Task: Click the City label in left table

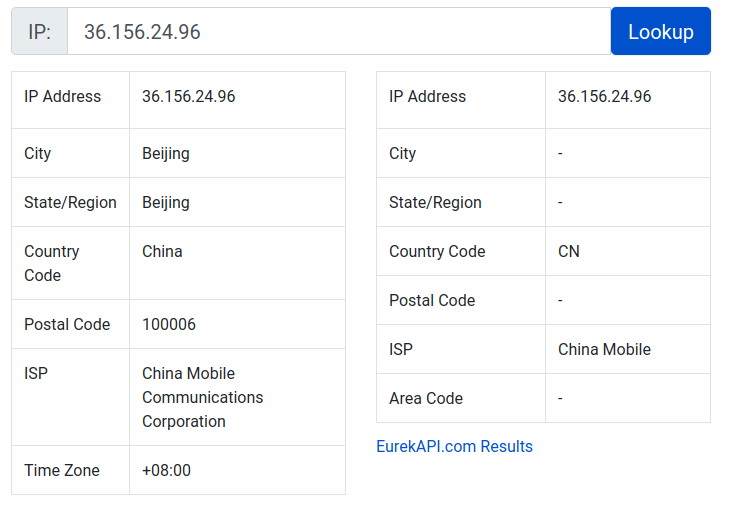Action: click(38, 154)
